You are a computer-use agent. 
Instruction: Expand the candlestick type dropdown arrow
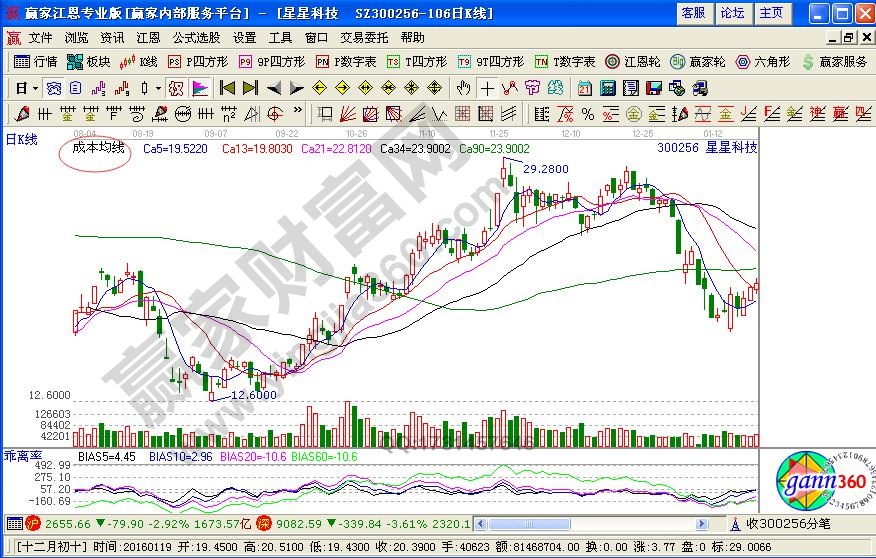point(159,87)
